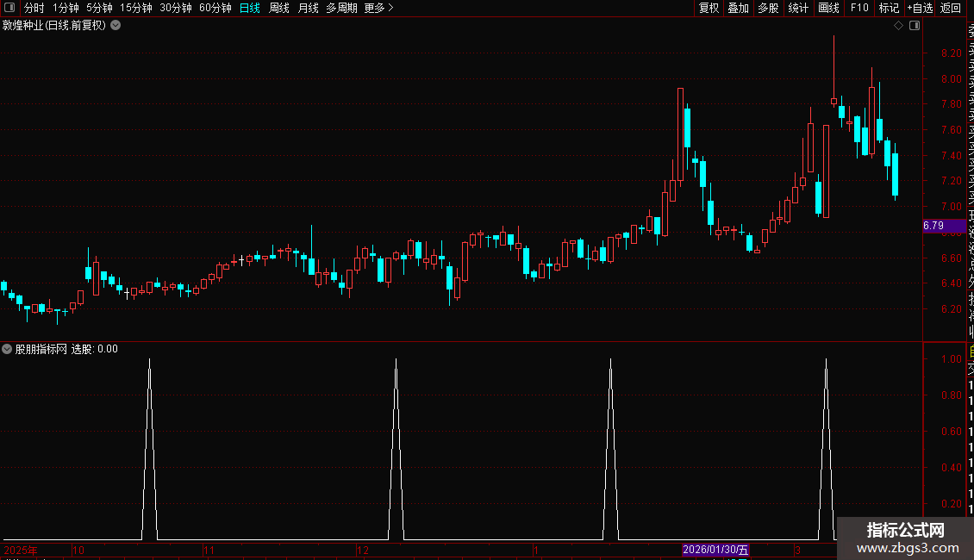974x560 pixels.
Task: Switch to 周线 weekly chart
Action: pos(279,8)
